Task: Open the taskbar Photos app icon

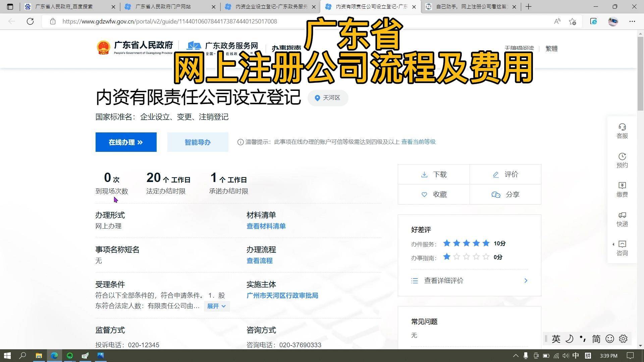Action: tap(100, 356)
